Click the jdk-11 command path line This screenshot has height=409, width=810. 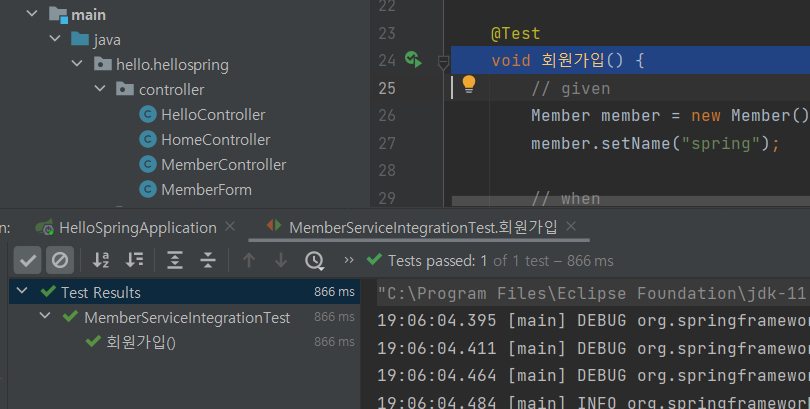pyautogui.click(x=593, y=293)
